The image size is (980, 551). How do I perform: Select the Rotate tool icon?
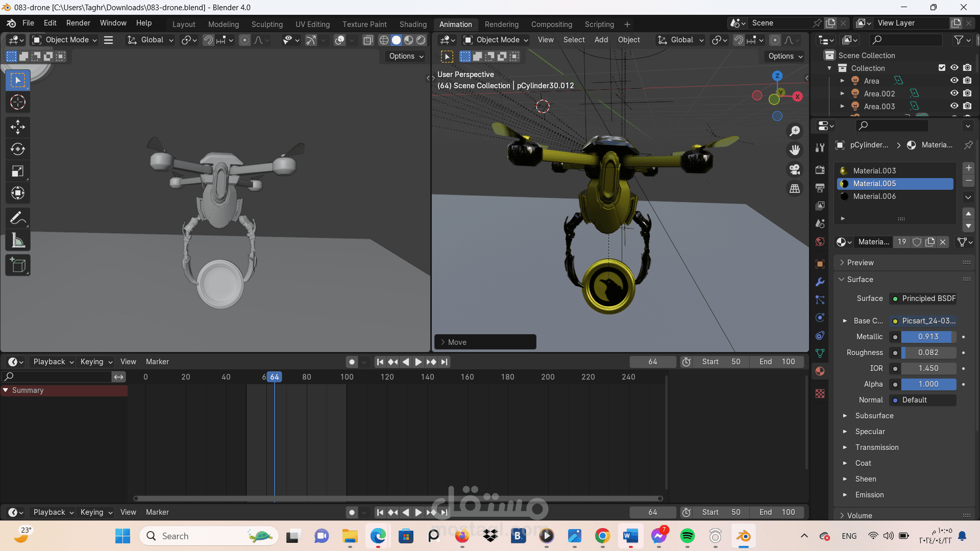(x=18, y=149)
